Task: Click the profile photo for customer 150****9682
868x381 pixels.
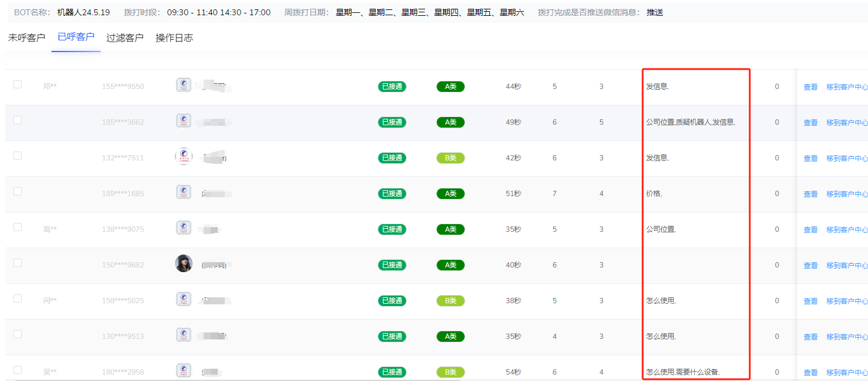Action: [184, 263]
